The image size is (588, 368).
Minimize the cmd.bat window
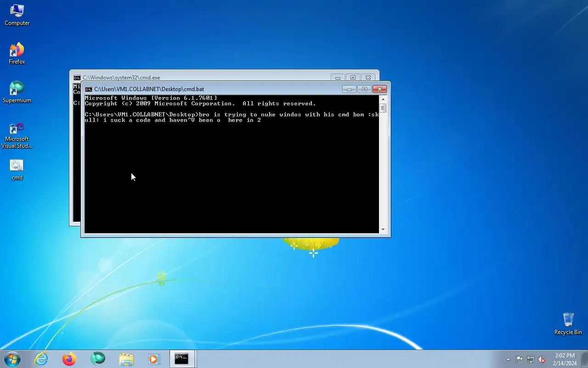pyautogui.click(x=349, y=89)
